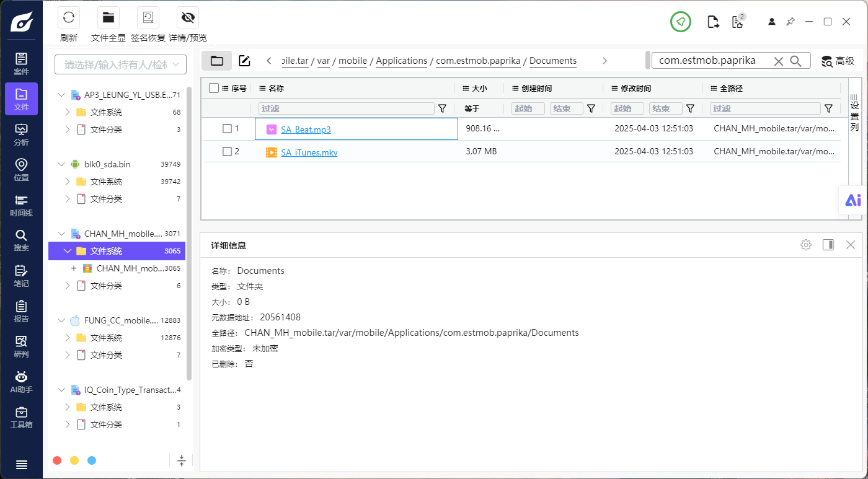
Task: Open the 分析 analysis section
Action: 21,134
